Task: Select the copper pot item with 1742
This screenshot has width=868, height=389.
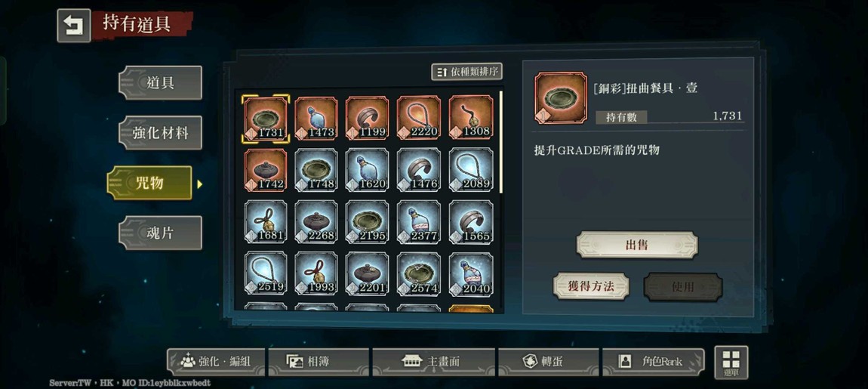Action: click(x=266, y=169)
